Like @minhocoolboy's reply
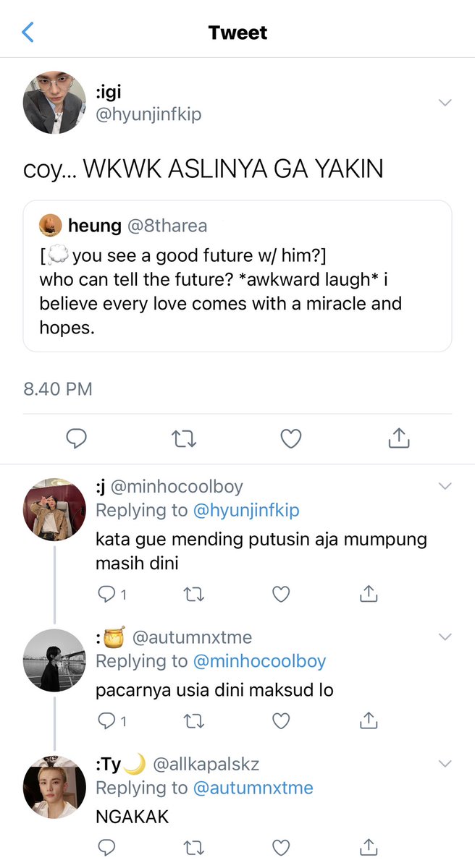This screenshot has height=868, width=475. pyautogui.click(x=281, y=595)
